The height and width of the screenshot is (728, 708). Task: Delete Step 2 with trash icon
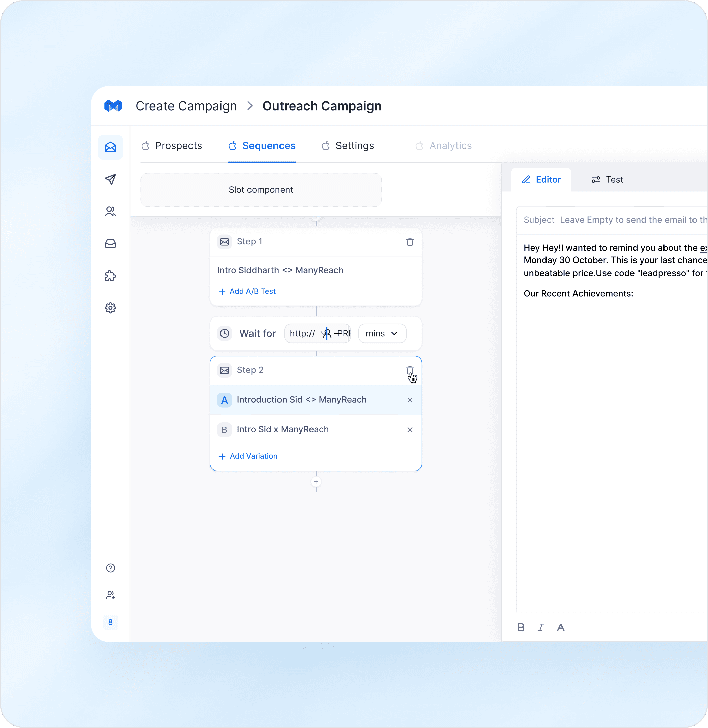pos(410,370)
